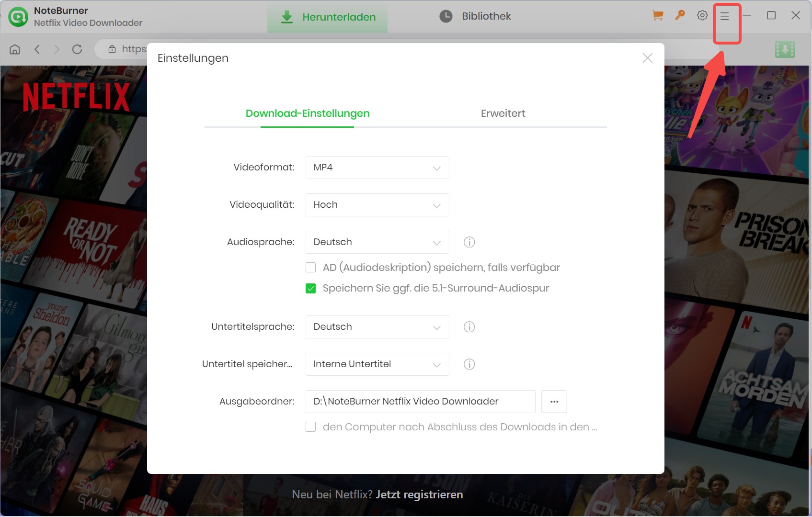Show info for Untertitel speichern
Image resolution: width=812 pixels, height=517 pixels.
pyautogui.click(x=469, y=364)
